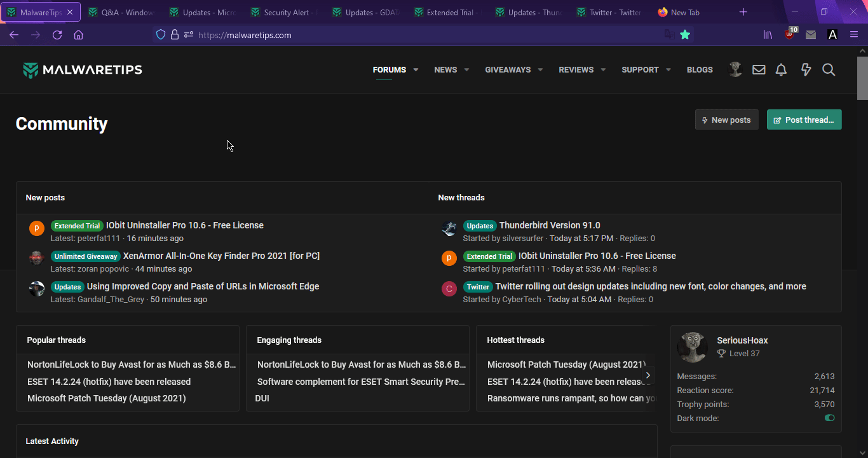Image resolution: width=868 pixels, height=458 pixels.
Task: Click the SeriousHoax profile picture thumbnail
Action: tap(693, 347)
